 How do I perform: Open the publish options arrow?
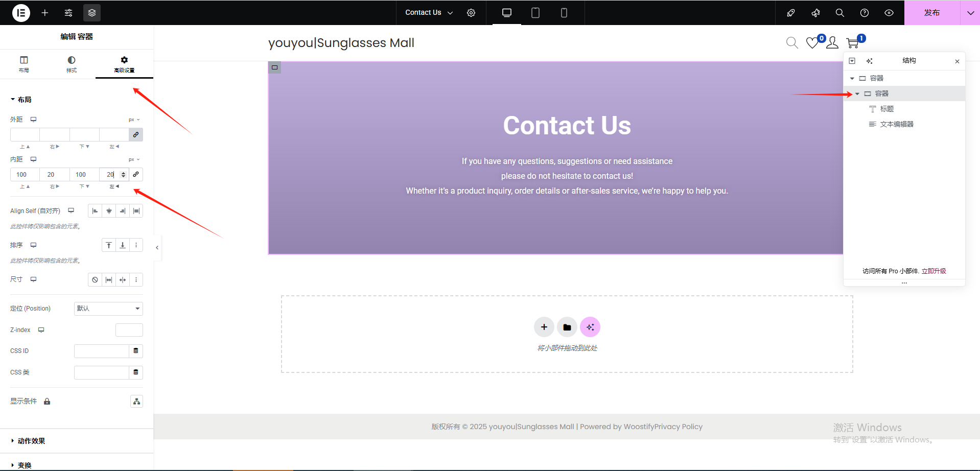click(970, 13)
